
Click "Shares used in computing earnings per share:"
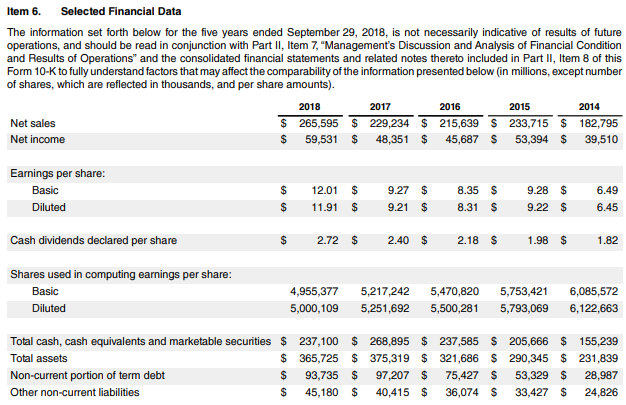[x=120, y=274]
